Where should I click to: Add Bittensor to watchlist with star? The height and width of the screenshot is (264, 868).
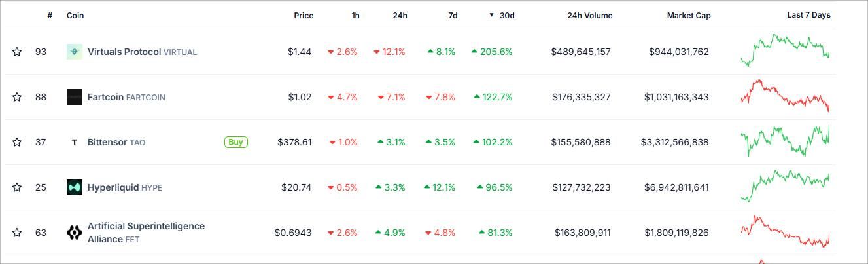[x=17, y=142]
